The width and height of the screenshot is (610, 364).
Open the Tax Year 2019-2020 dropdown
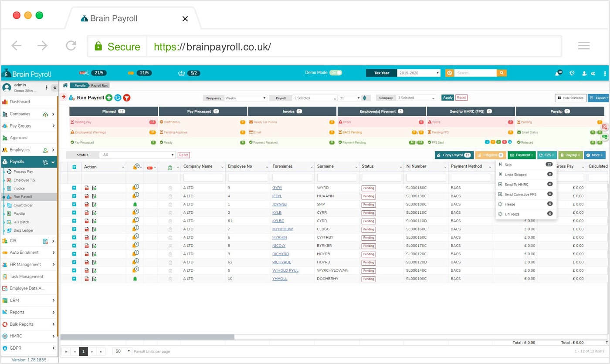(x=419, y=73)
